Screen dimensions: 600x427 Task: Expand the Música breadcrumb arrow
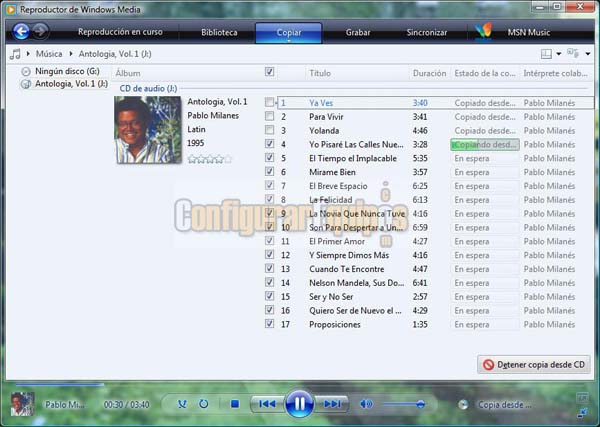(28, 54)
